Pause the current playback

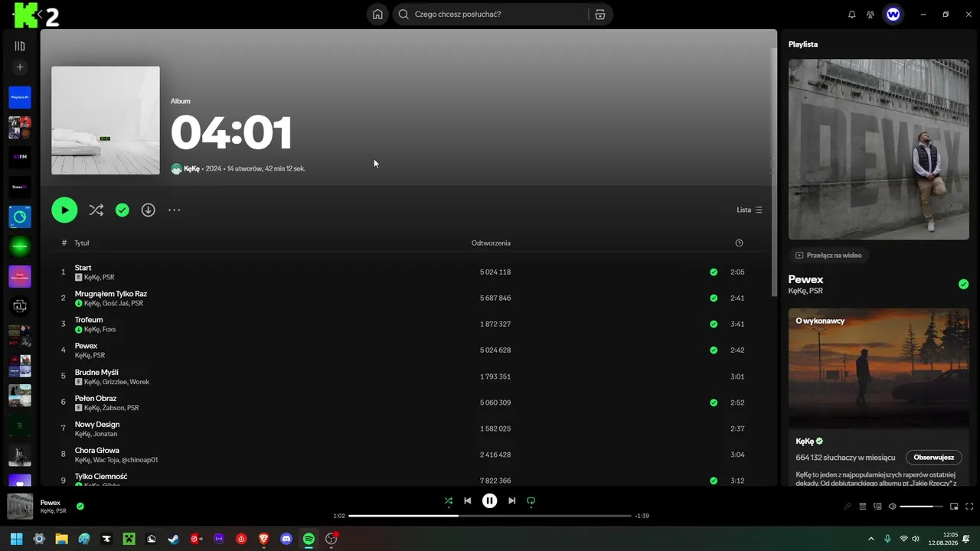tap(490, 501)
